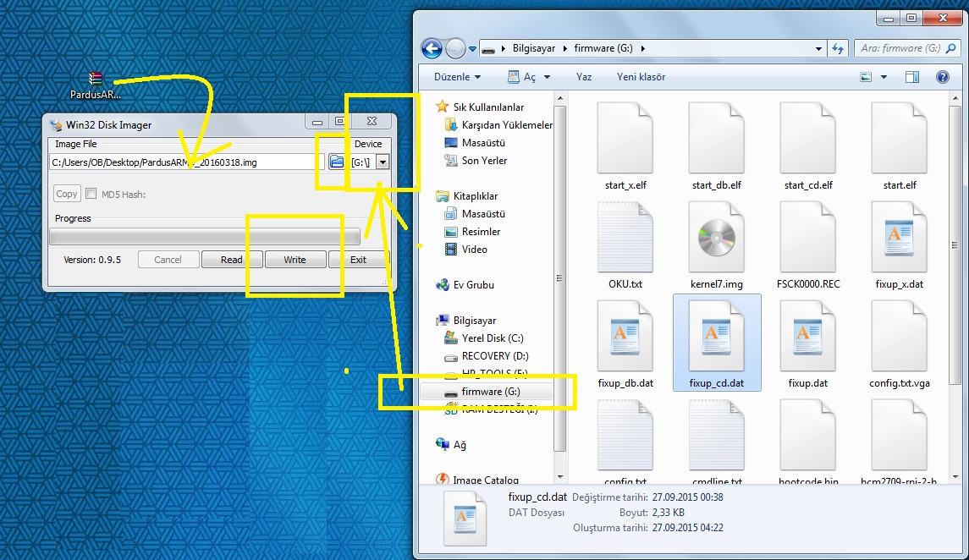Browse for image file with folder icon
The image size is (969, 560).
tap(336, 162)
